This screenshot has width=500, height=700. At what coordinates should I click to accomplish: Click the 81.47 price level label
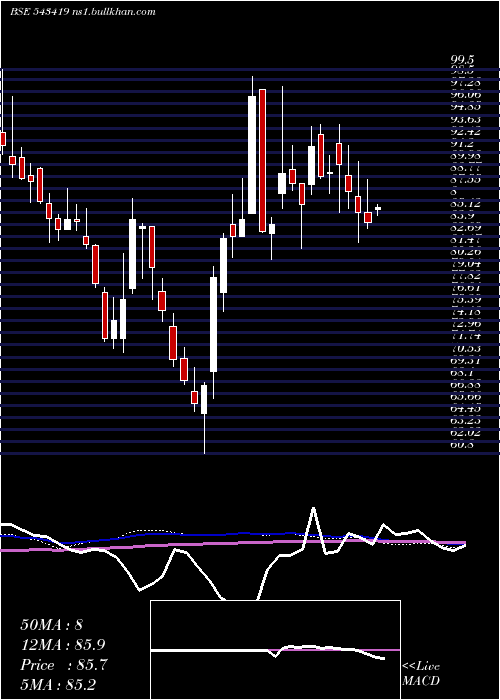click(465, 240)
